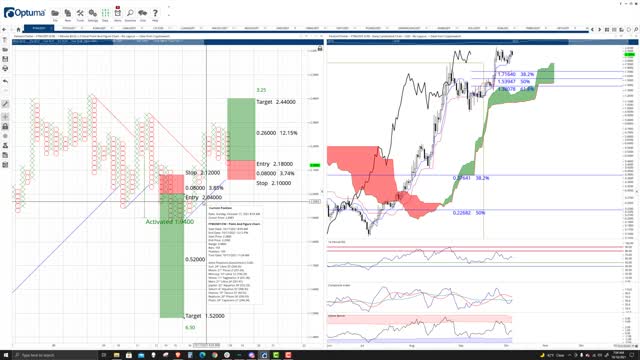Viewport: 640px width, 360px height.
Task: Click the 'Entry 2.18000' label
Action: click(275, 164)
